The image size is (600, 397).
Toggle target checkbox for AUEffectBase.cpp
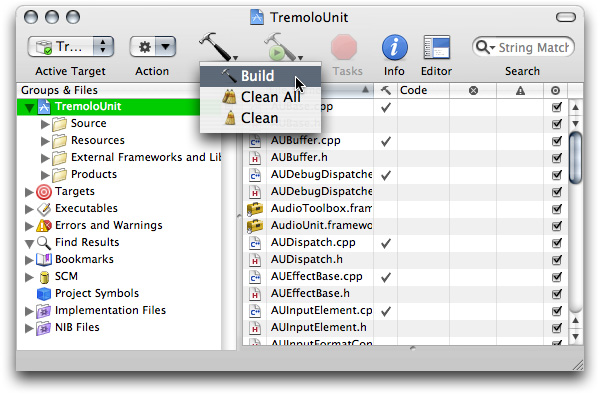point(557,276)
